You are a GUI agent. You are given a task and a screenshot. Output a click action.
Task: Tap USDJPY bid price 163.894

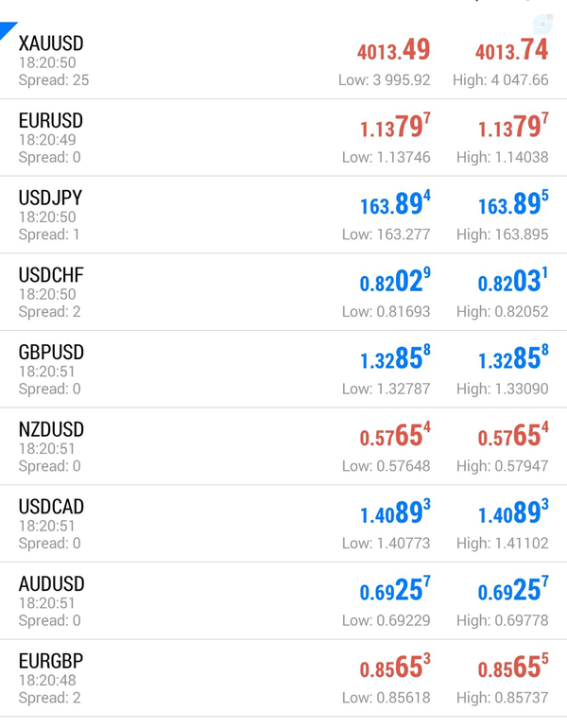pyautogui.click(x=395, y=203)
